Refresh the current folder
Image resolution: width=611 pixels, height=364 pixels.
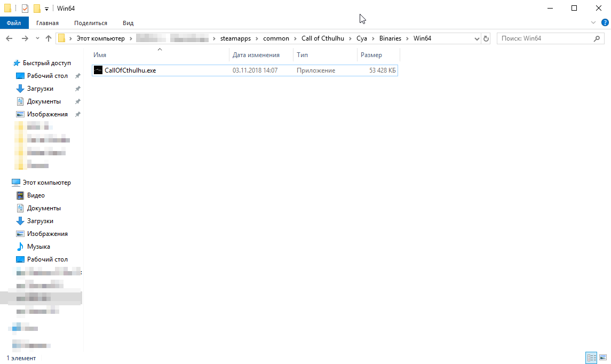coord(486,38)
